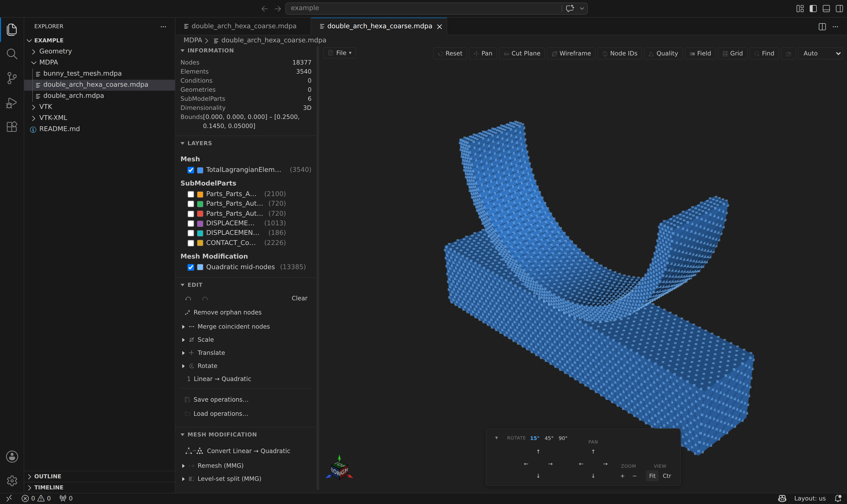Open bunny_test_mesh.mdpa file
The height and width of the screenshot is (504, 847).
coord(82,73)
